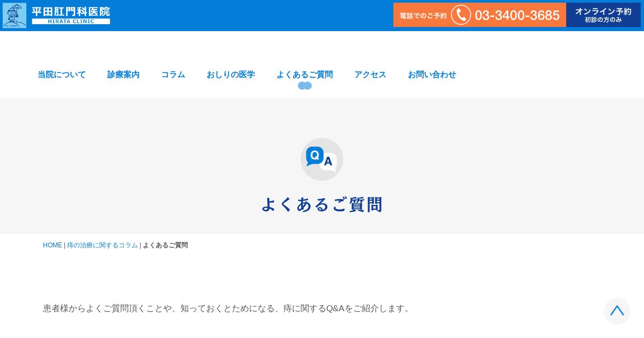Open the 診療案内 menu
The width and height of the screenshot is (644, 338).
[123, 75]
